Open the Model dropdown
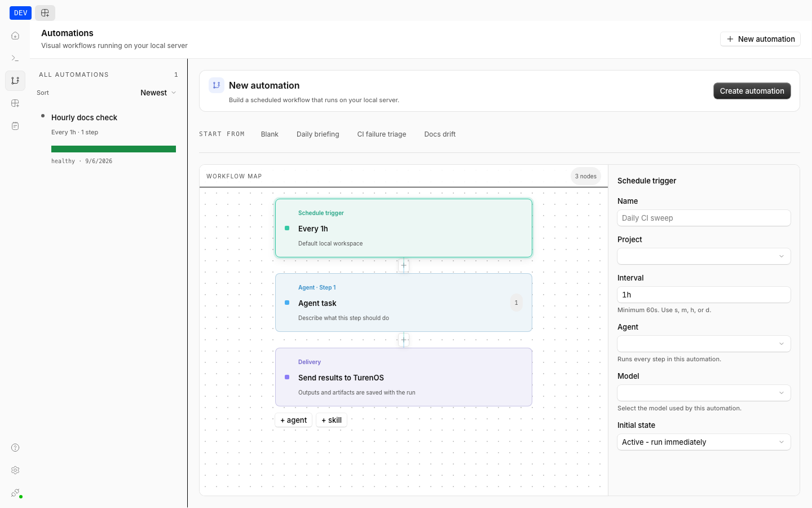Screen dimensions: 812x508 pos(704,393)
